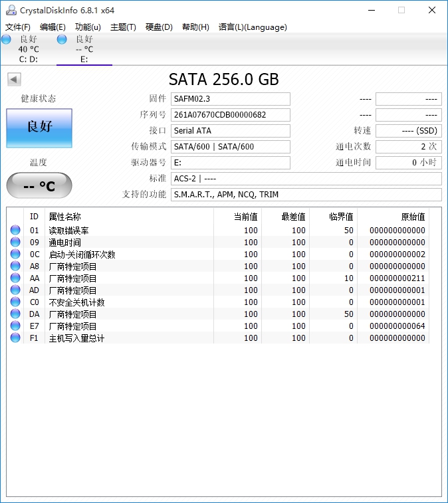Click status orb for attribute 01 读取错误率
The image size is (448, 503).
[x=15, y=231]
